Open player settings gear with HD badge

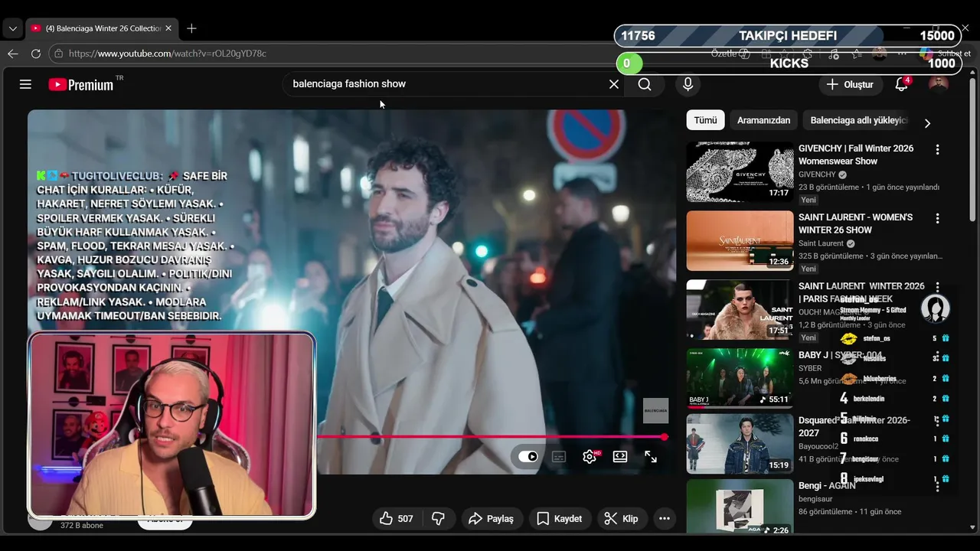click(x=590, y=457)
